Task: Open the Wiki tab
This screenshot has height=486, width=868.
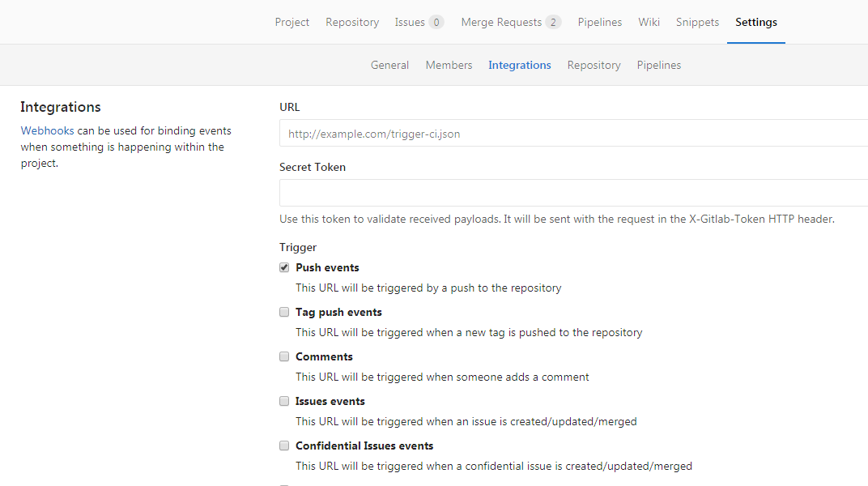Action: [649, 23]
